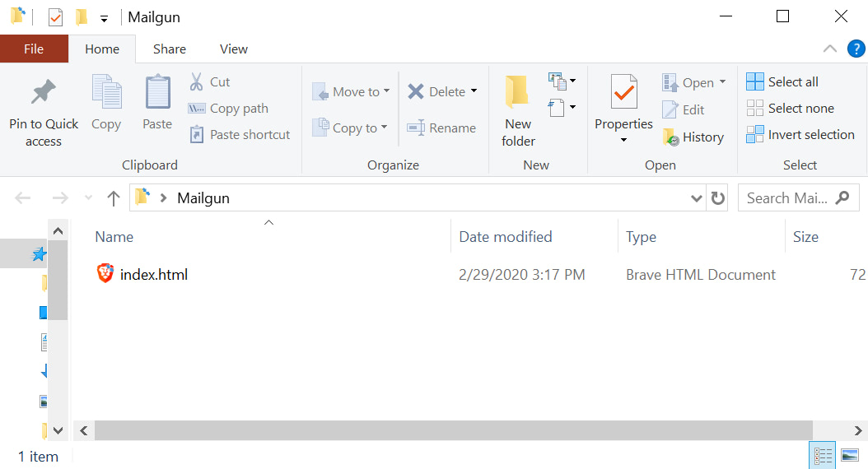Click the Cut scissors icon
This screenshot has height=469, width=868.
tap(196, 81)
